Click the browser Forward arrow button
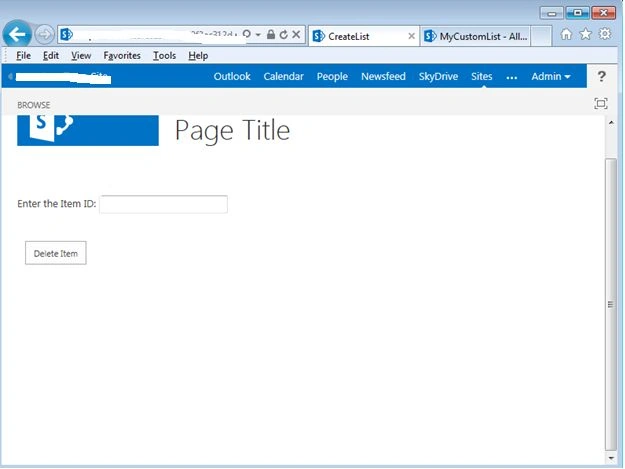This screenshot has width=625, height=469. point(44,35)
